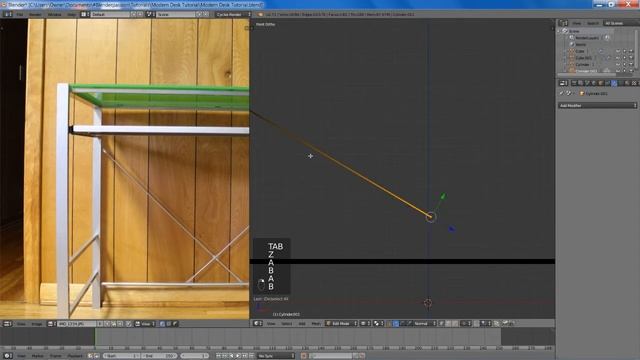Screen dimensions: 640x360
Task: Toggle renderability camera for Cube in outliner
Action: pyautogui.click(x=631, y=51)
